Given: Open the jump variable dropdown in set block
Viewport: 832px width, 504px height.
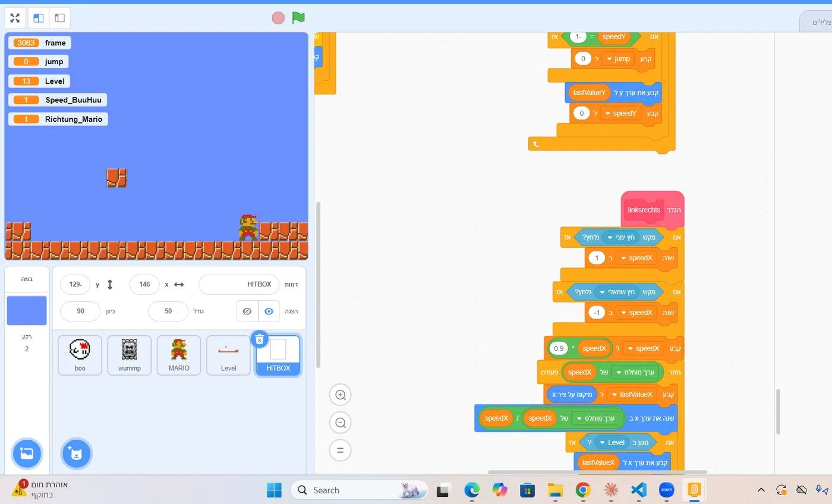Looking at the screenshot, I should [618, 59].
